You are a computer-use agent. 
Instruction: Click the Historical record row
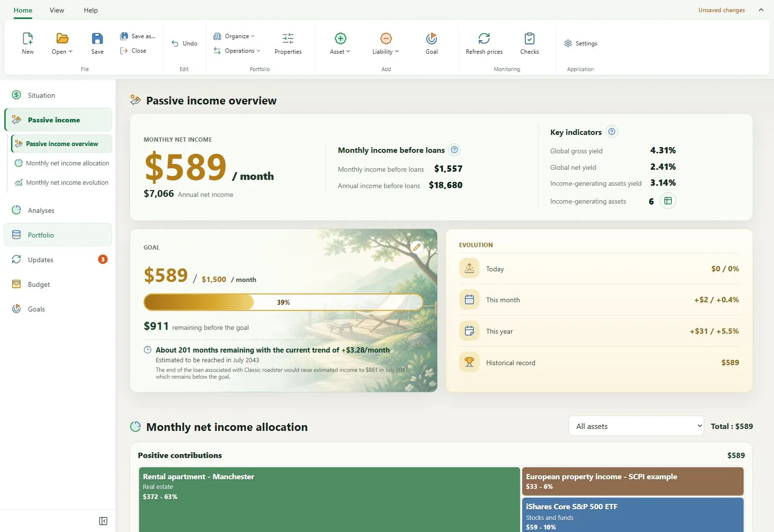(599, 363)
